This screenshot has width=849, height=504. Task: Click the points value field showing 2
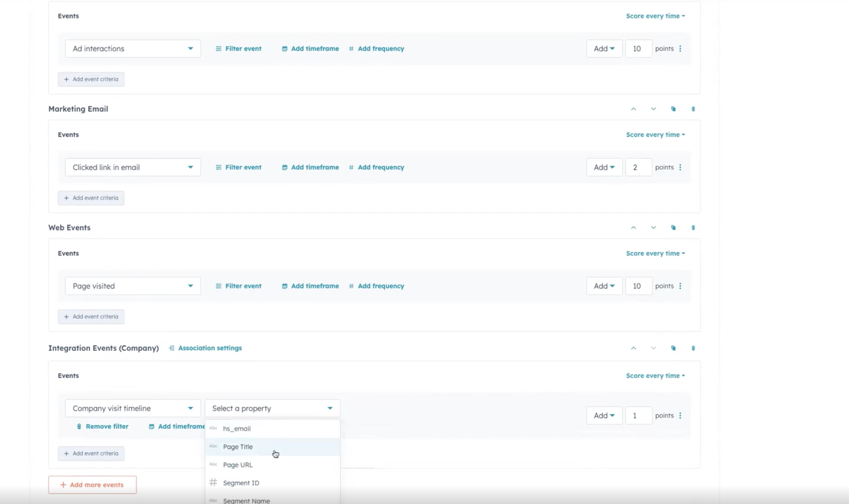[638, 167]
